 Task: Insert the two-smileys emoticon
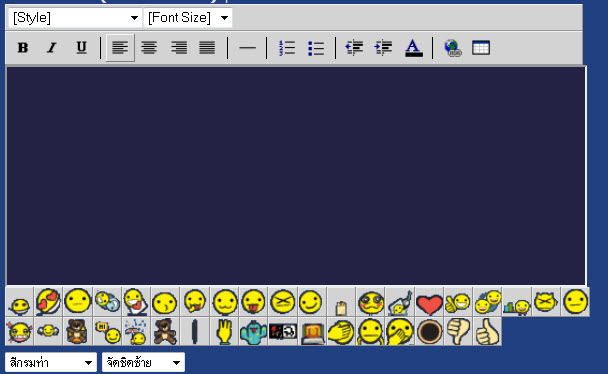[488, 302]
